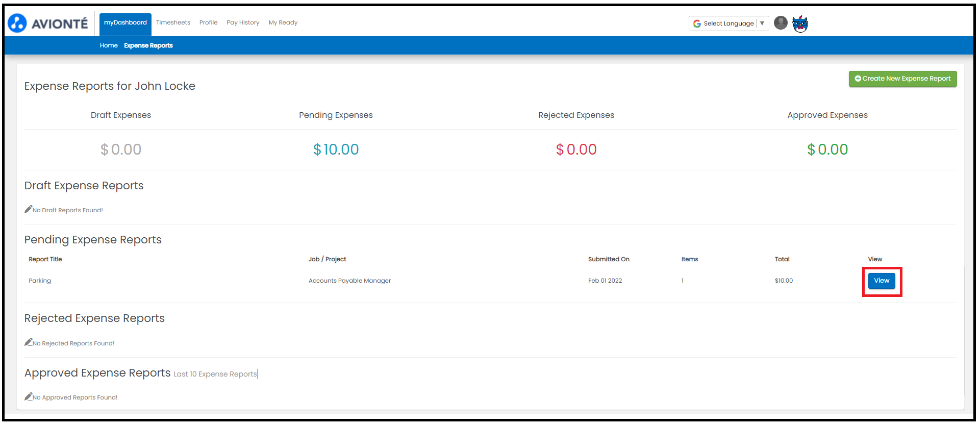Viewport: 980px width, 425px height.
Task: Click the Rejected Expense Reports heading
Action: point(95,318)
